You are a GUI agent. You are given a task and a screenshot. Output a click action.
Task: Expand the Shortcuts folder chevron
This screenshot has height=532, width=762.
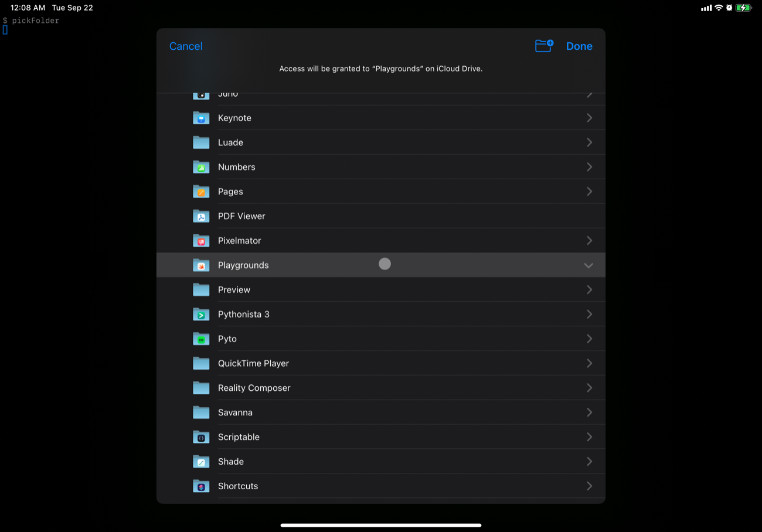point(589,487)
